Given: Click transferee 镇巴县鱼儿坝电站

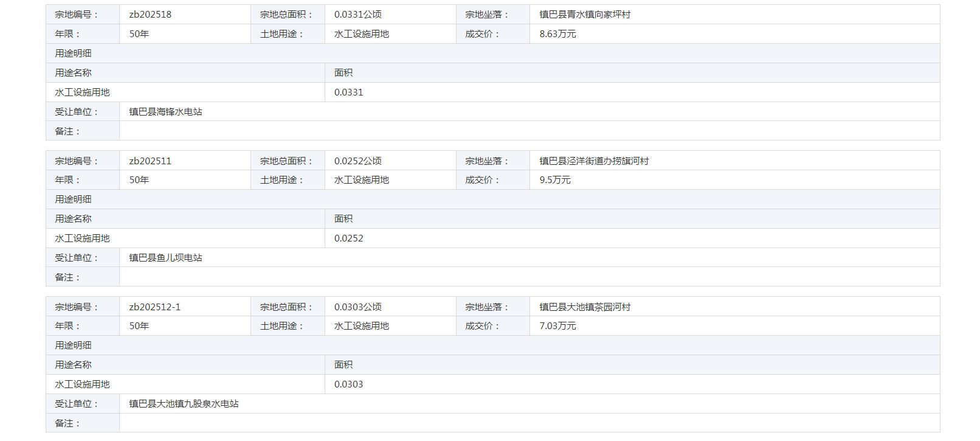Looking at the screenshot, I should [x=165, y=258].
